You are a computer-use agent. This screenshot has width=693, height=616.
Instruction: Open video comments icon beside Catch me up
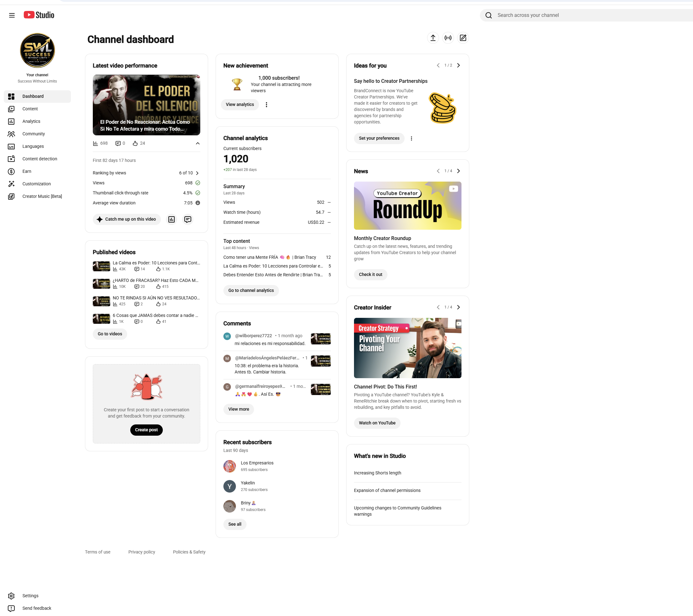[187, 219]
